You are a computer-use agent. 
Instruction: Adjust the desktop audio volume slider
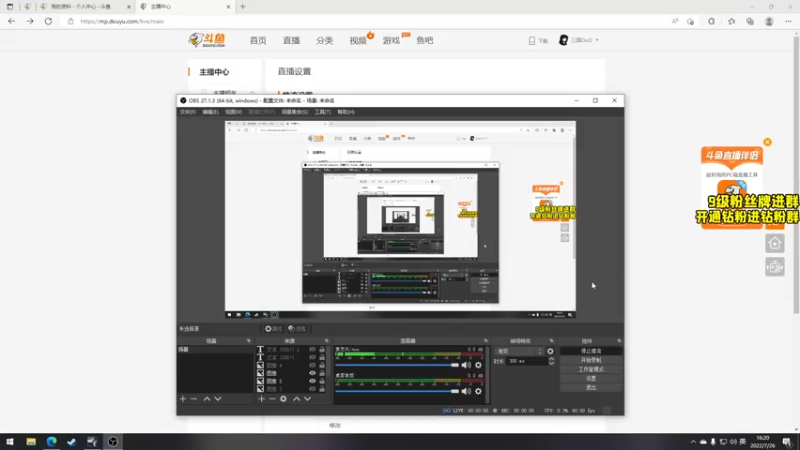(x=397, y=391)
